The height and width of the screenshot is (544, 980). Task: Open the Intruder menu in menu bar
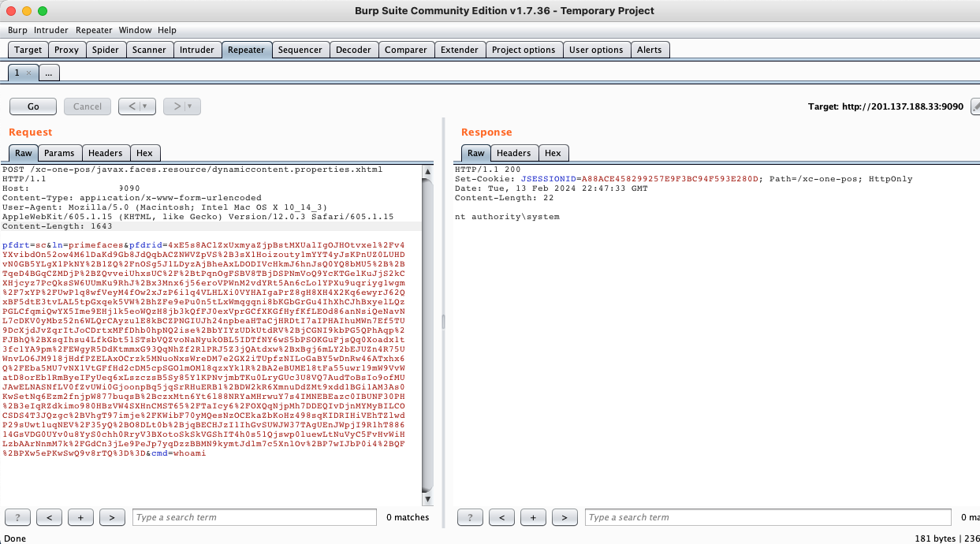click(51, 30)
